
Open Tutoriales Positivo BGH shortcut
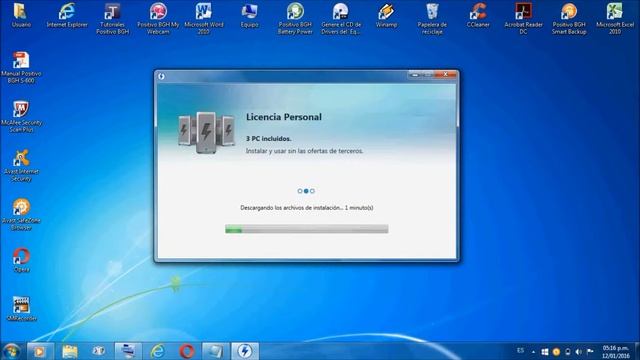pos(112,18)
